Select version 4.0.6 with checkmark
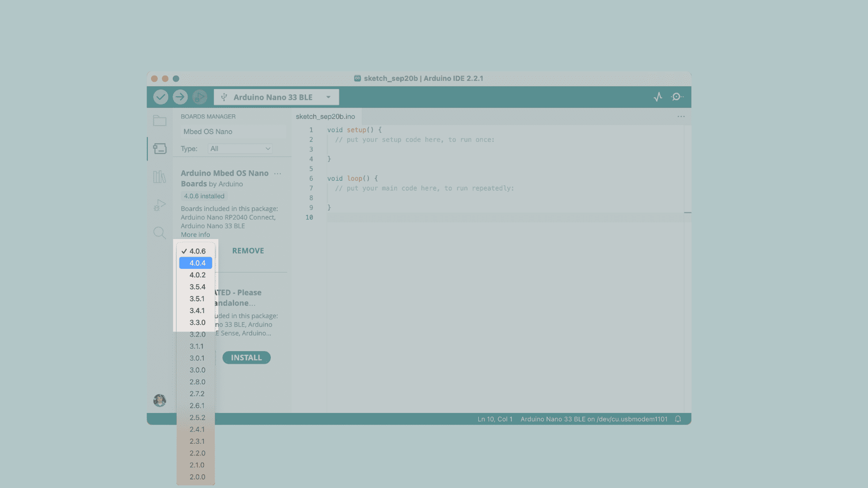The image size is (868, 488). tap(197, 251)
